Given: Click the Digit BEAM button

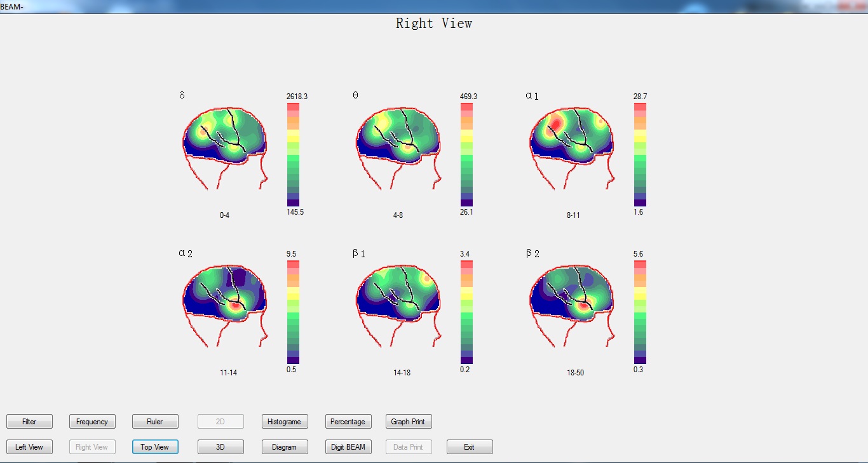Looking at the screenshot, I should pos(348,447).
